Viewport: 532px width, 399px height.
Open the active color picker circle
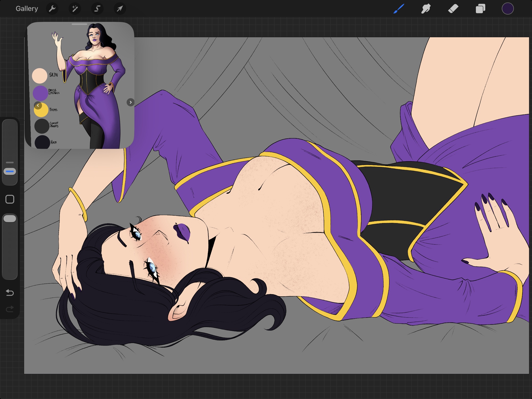coord(508,9)
